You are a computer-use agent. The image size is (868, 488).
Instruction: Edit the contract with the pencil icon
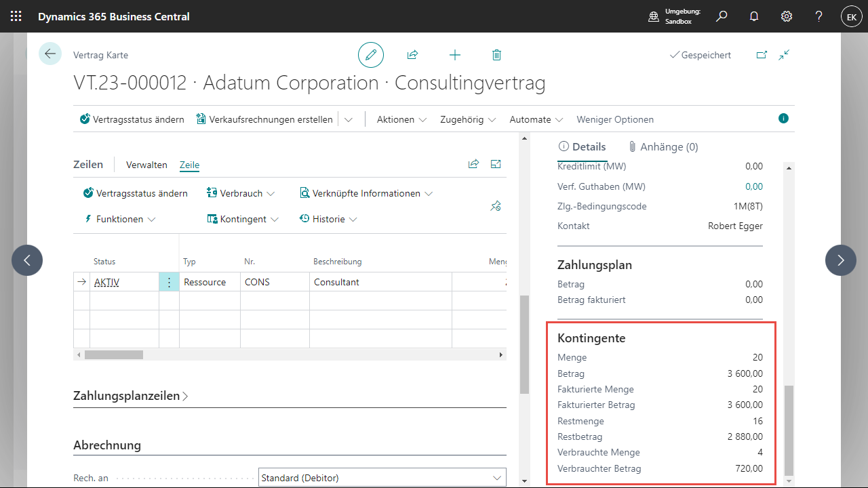[371, 55]
